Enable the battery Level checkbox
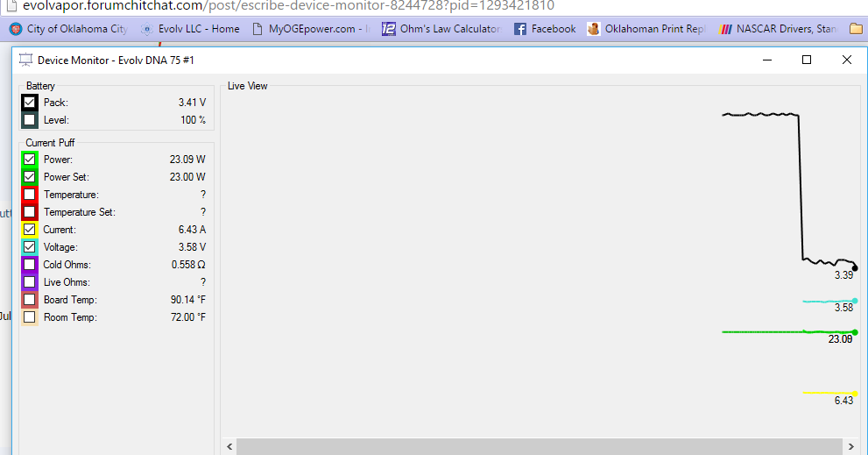 point(30,120)
